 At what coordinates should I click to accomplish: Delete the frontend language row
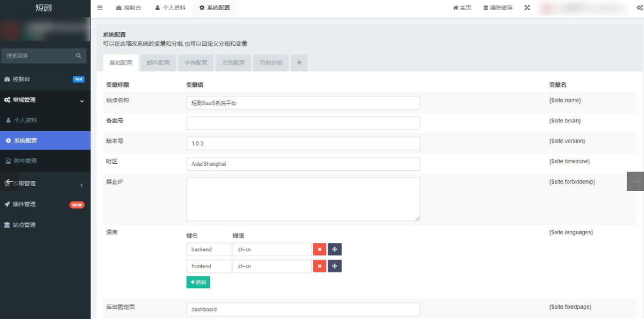[319, 266]
